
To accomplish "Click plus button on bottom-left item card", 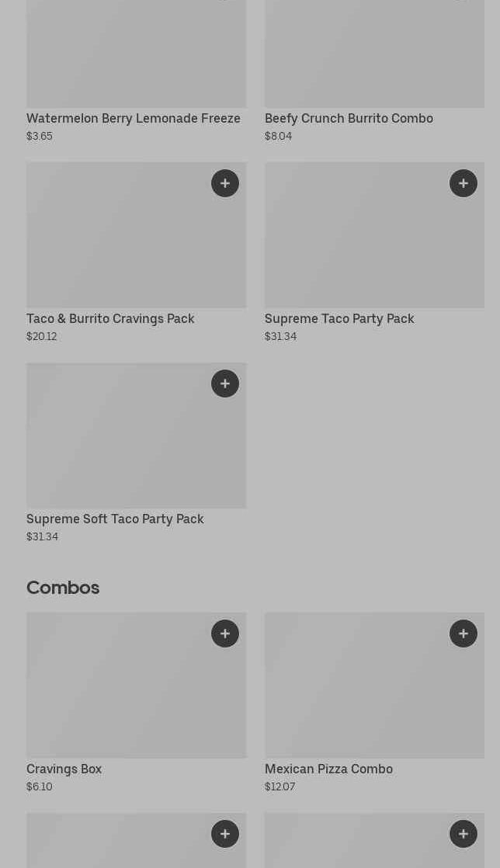I will pos(225,834).
